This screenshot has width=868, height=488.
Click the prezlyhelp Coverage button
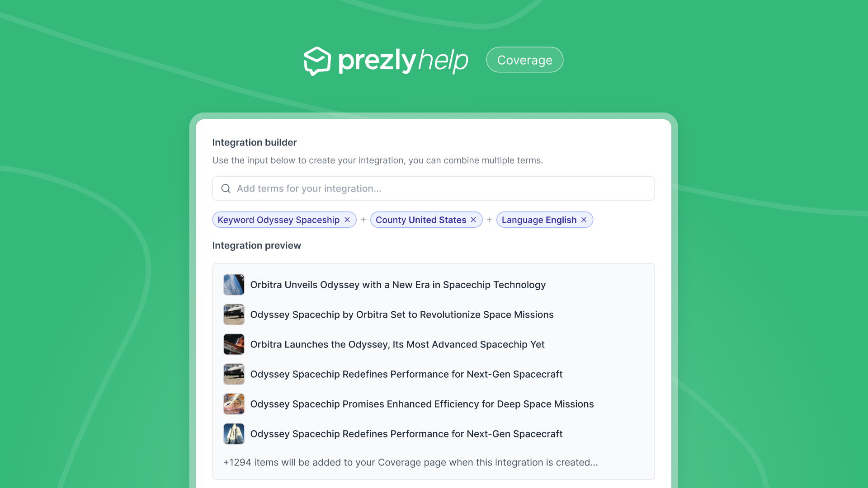(524, 60)
